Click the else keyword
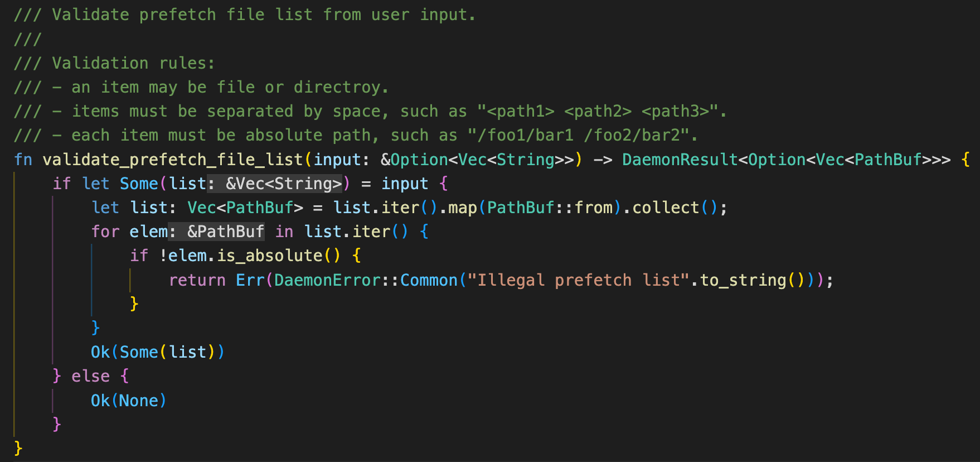 (91, 376)
